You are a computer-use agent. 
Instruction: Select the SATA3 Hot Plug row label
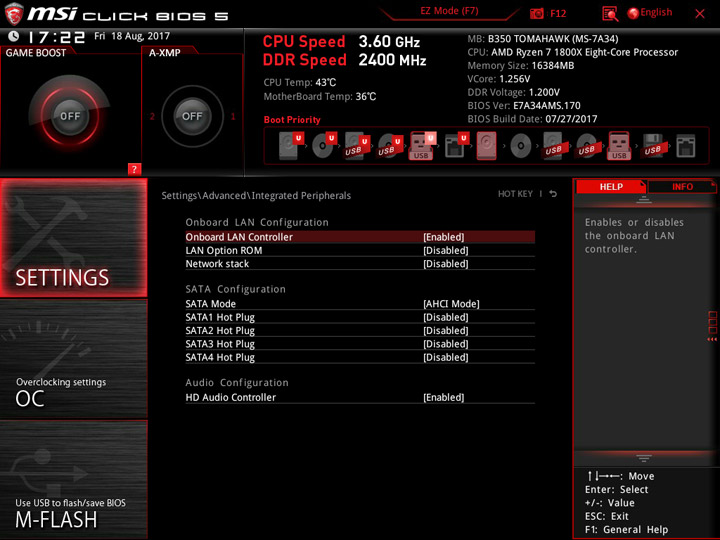[x=220, y=343]
